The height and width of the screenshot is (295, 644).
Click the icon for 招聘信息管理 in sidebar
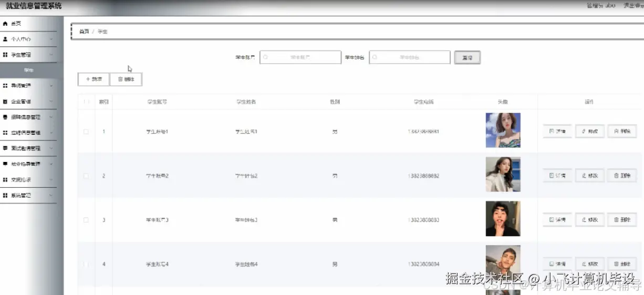click(5, 117)
